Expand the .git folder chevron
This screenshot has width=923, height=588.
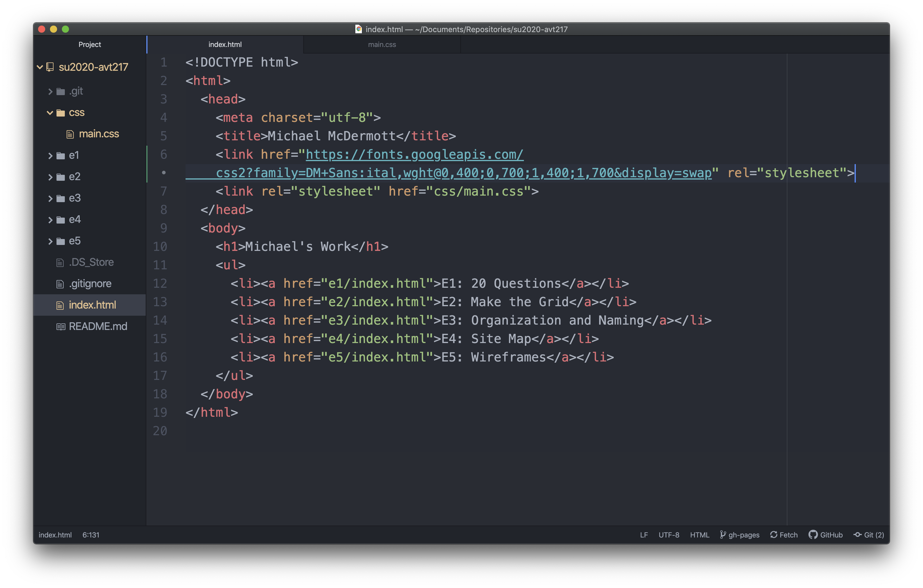50,91
